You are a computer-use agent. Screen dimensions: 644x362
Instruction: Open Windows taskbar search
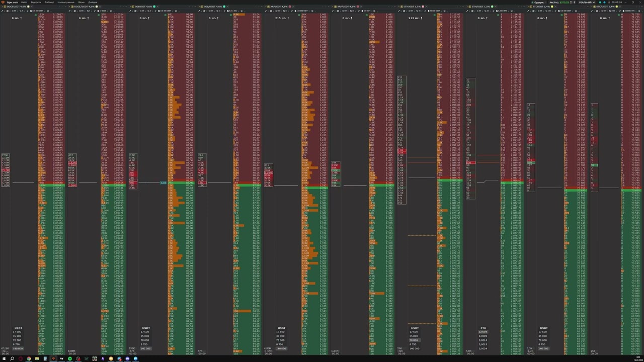point(12,358)
